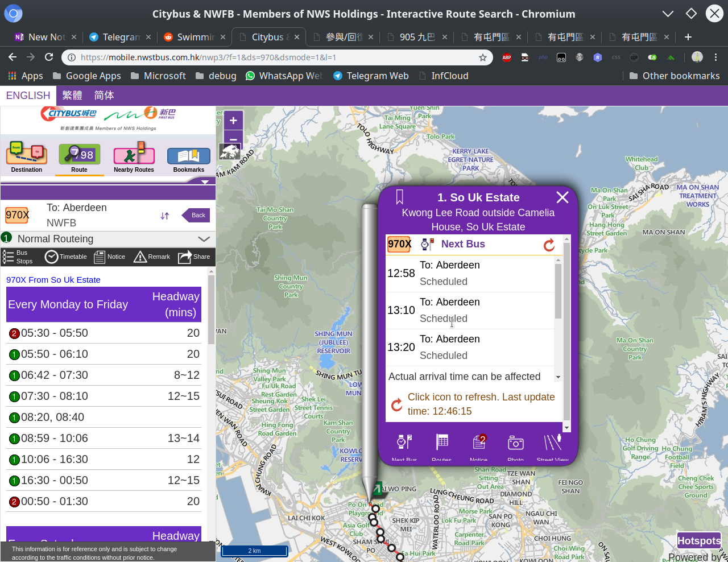This screenshot has width=728, height=562.
Task: Click the 970X route badge
Action: [x=17, y=215]
